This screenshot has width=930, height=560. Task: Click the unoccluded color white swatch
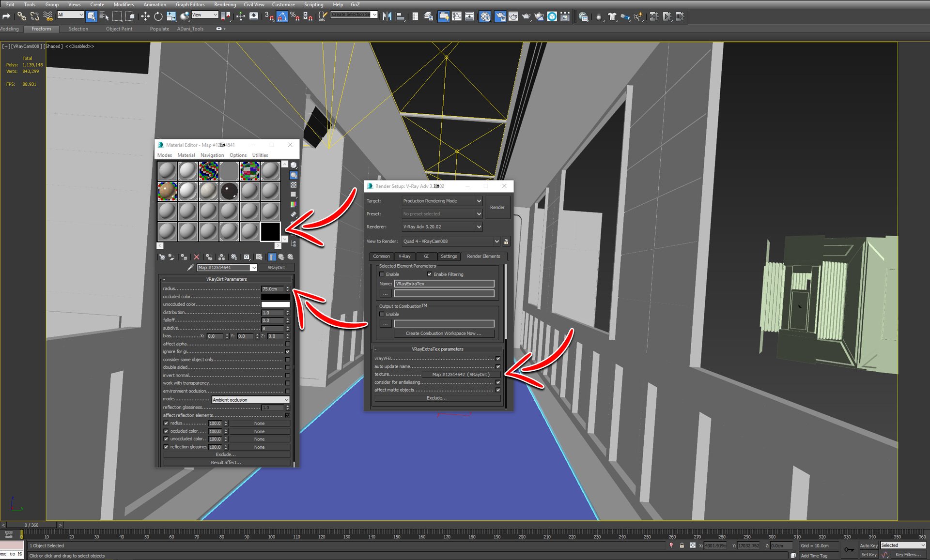275,304
